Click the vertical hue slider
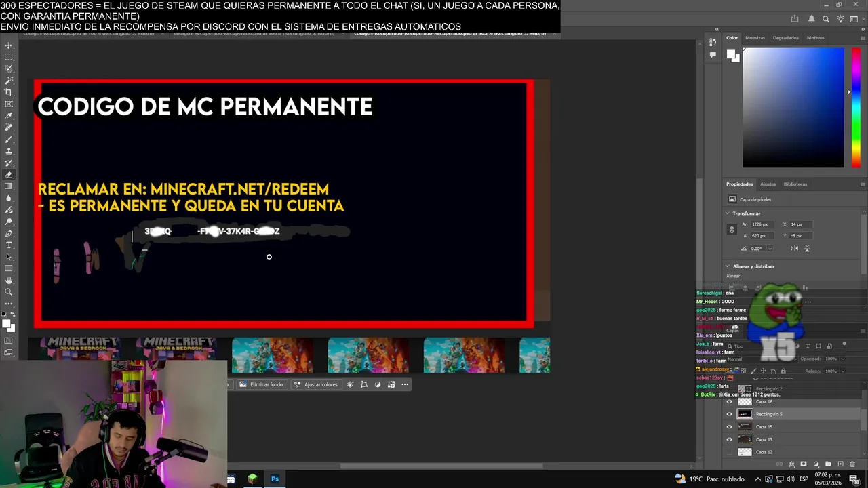The width and height of the screenshot is (868, 488). 856,108
